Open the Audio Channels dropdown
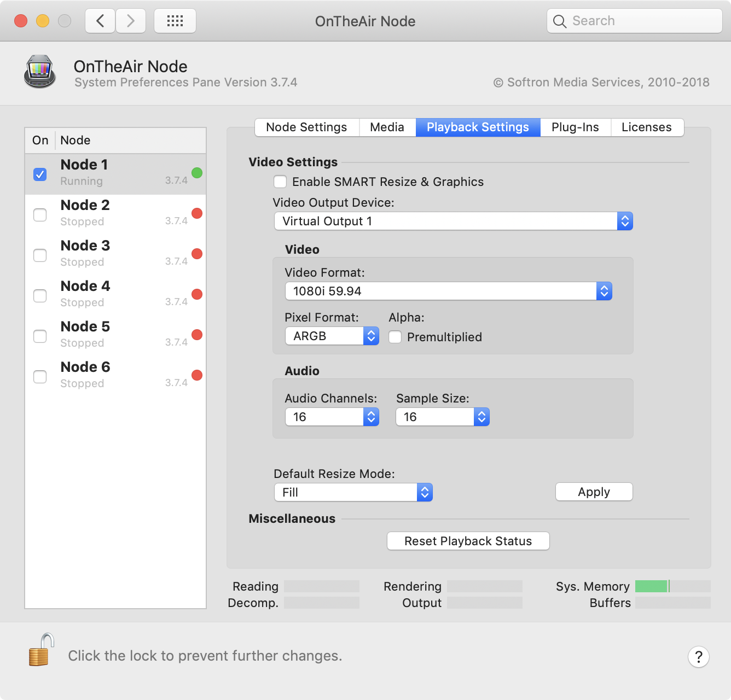This screenshot has height=700, width=731. point(332,417)
